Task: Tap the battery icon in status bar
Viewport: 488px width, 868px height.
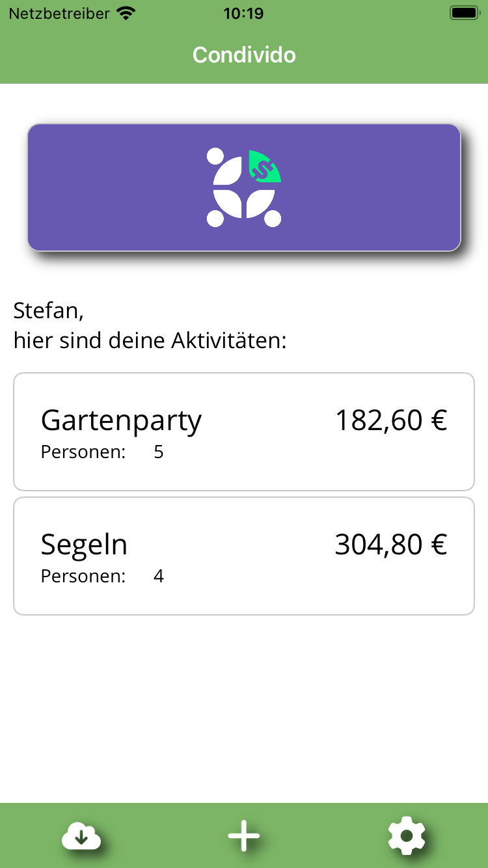Action: (465, 13)
